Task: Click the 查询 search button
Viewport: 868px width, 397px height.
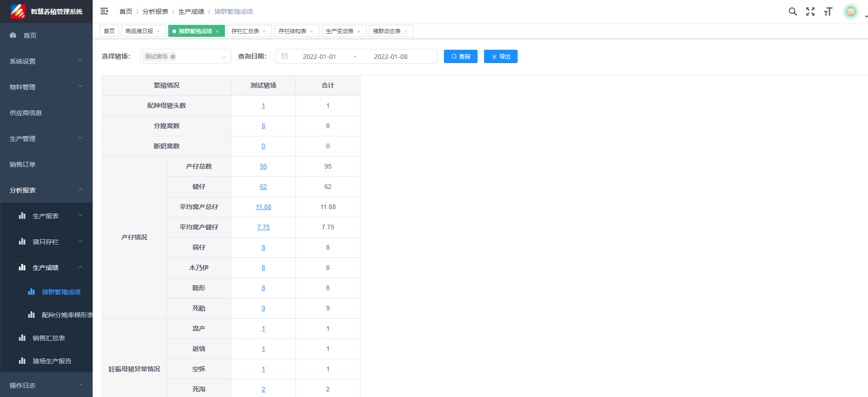Action: tap(461, 56)
